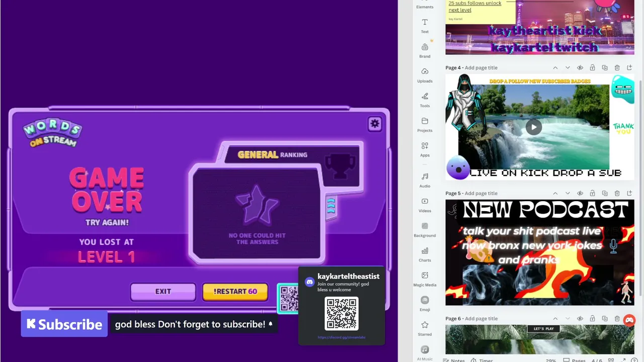Open the Brand panel
Image resolution: width=644 pixels, height=362 pixels.
tap(425, 50)
